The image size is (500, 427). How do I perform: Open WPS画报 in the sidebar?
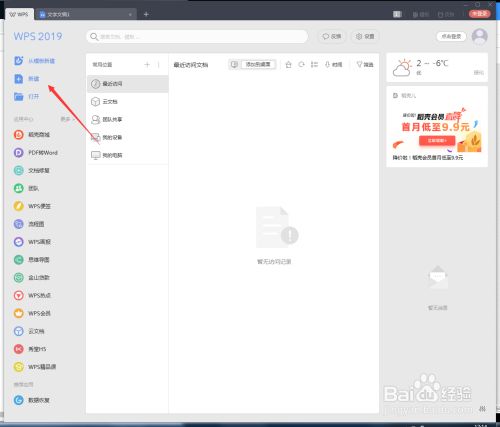tap(32, 242)
